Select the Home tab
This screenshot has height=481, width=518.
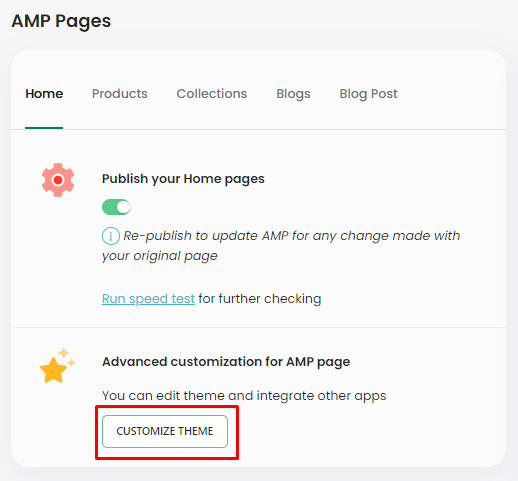[x=44, y=94]
